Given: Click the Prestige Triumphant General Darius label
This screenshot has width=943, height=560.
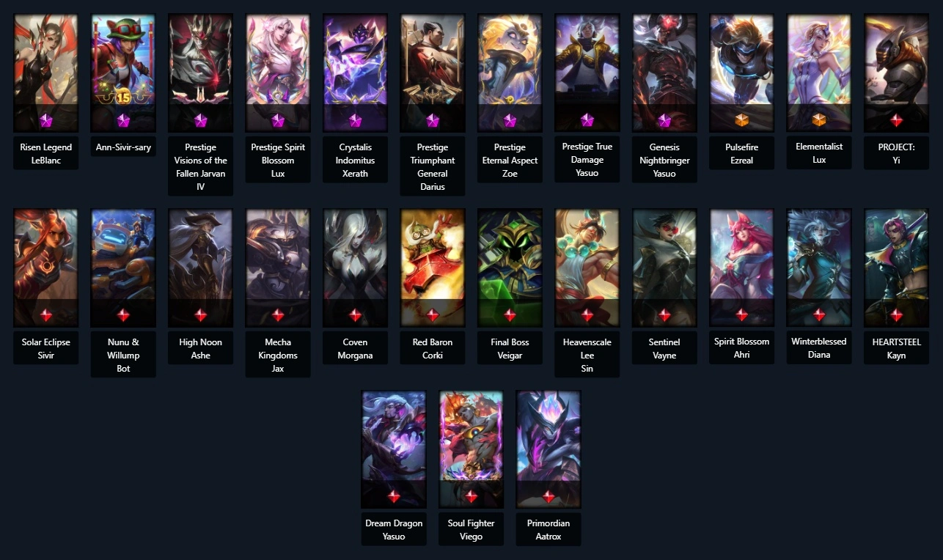Looking at the screenshot, I should tap(433, 166).
